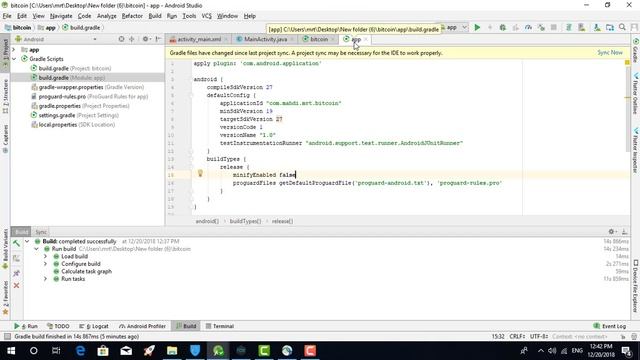Open the Build menu
This screenshot has height=360, width=640.
(155, 16)
